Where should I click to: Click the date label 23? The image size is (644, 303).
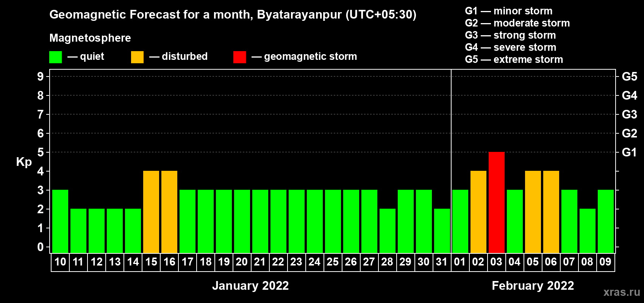click(296, 262)
